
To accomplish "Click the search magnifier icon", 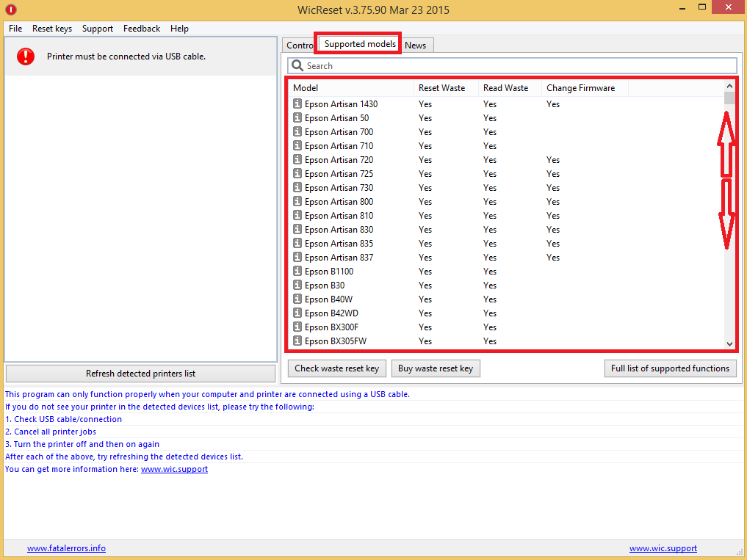I will point(297,65).
